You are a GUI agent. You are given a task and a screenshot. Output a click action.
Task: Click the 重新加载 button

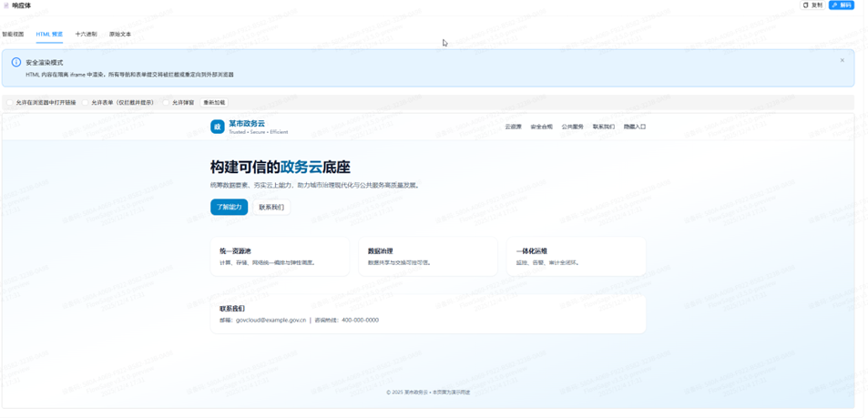(214, 102)
